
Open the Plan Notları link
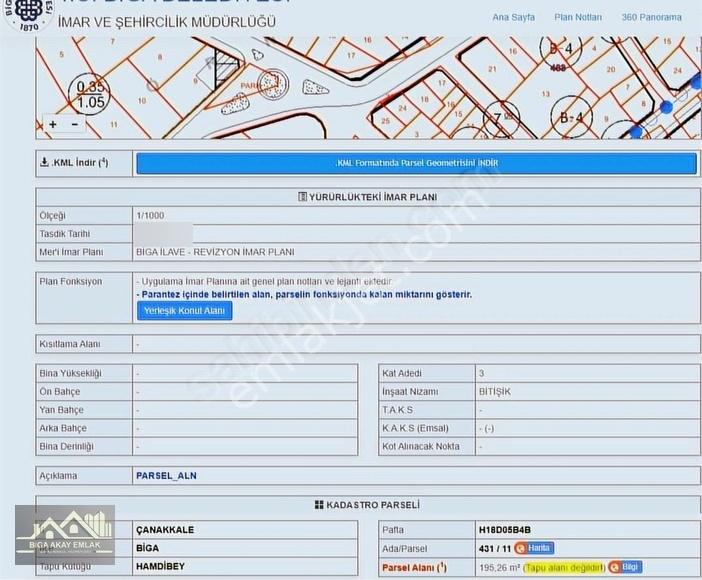(578, 17)
